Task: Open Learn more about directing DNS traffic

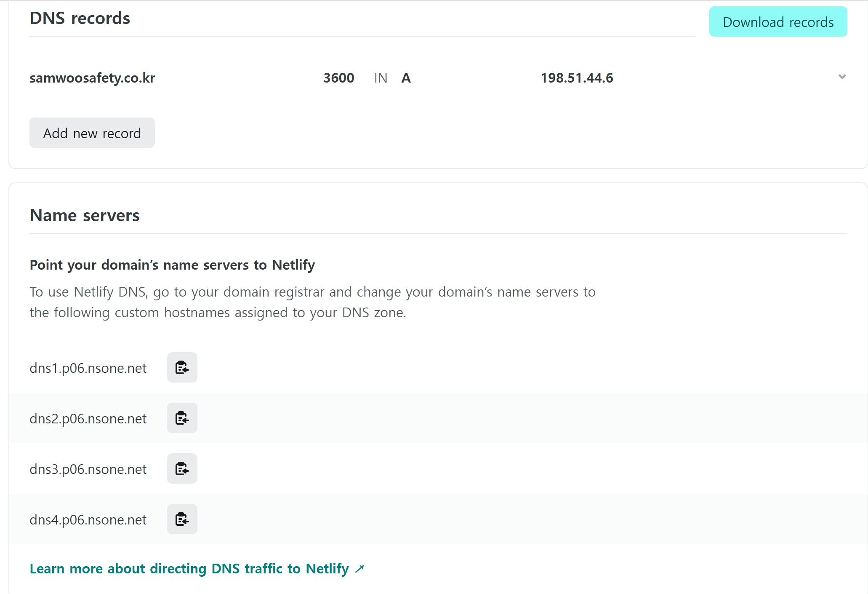Action: tap(189, 569)
